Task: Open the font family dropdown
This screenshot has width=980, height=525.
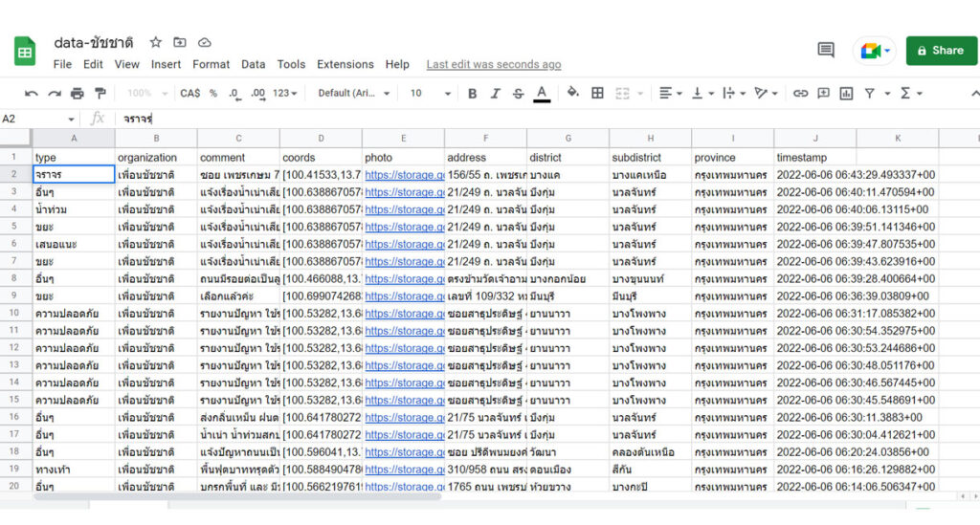Action: tap(354, 93)
